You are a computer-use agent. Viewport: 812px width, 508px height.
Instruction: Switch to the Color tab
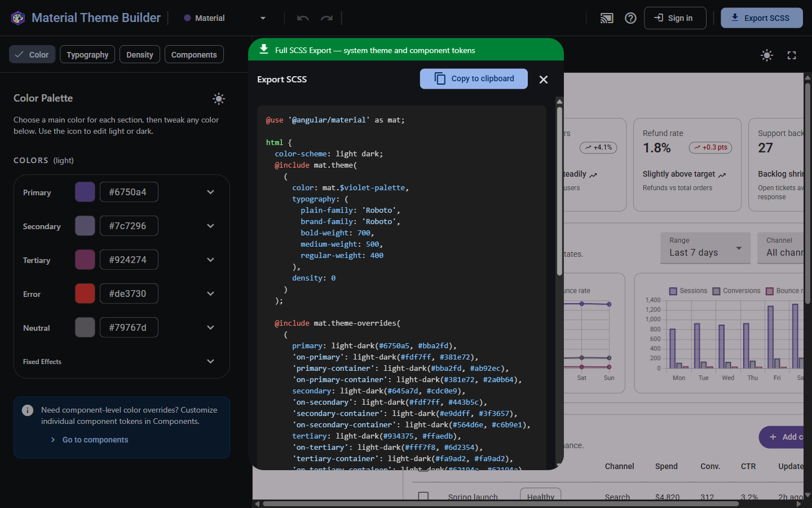(32, 54)
